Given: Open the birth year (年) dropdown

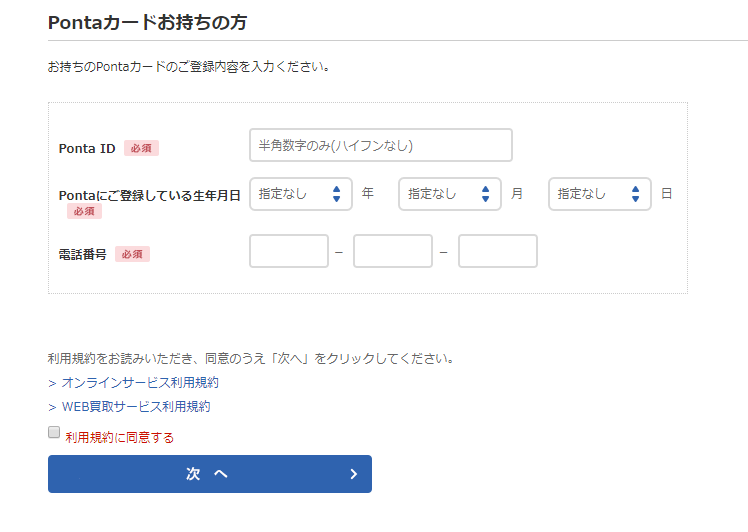Looking at the screenshot, I should pos(300,194).
